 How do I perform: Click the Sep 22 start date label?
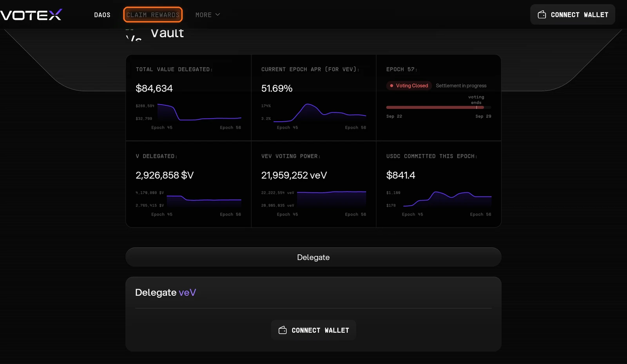tap(394, 116)
